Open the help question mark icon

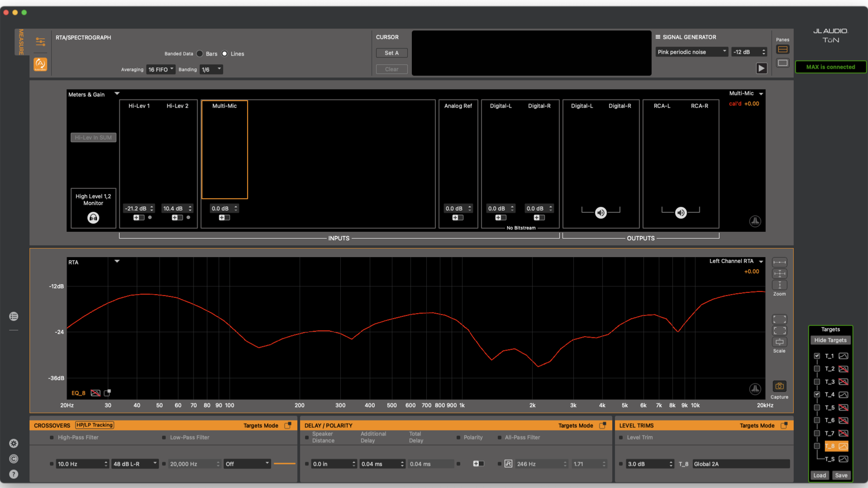[x=14, y=474]
